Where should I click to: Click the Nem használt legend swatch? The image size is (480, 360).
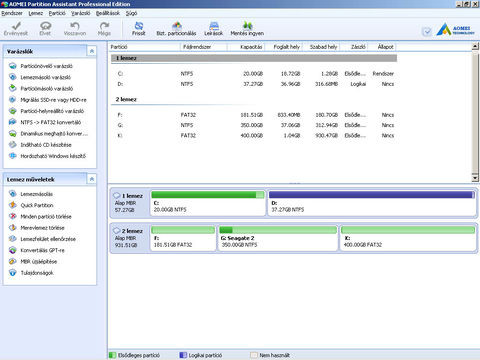[x=254, y=355]
